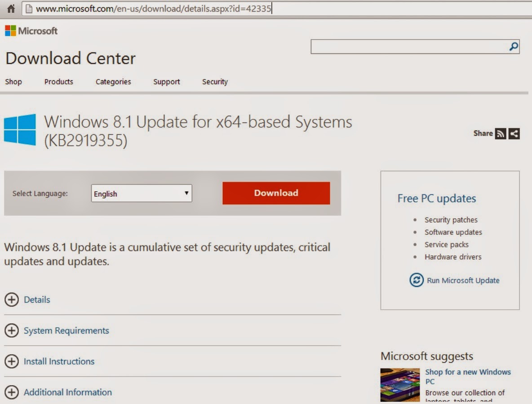Open the Shop menu
The height and width of the screenshot is (404, 532).
[13, 82]
